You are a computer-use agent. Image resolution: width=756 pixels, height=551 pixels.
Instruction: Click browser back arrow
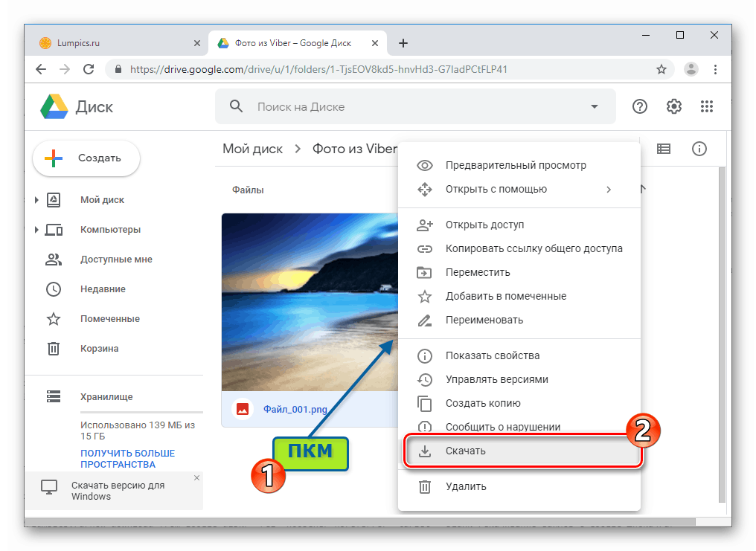point(41,69)
